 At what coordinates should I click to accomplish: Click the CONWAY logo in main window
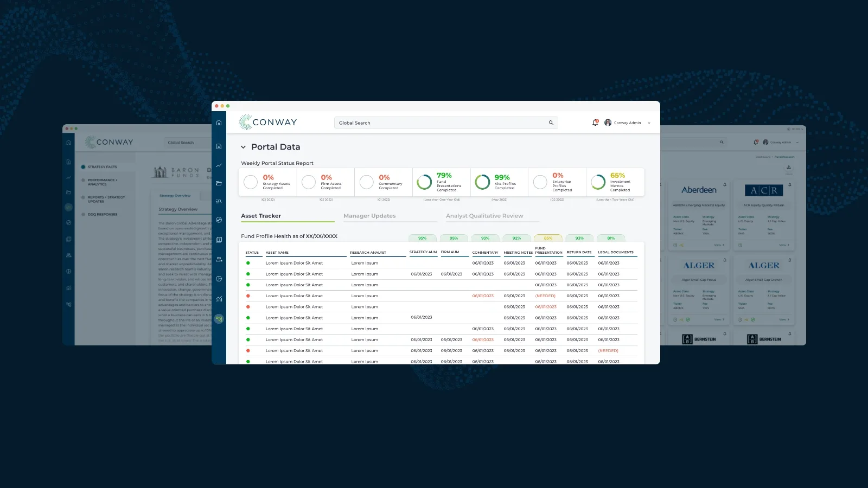pyautogui.click(x=268, y=123)
